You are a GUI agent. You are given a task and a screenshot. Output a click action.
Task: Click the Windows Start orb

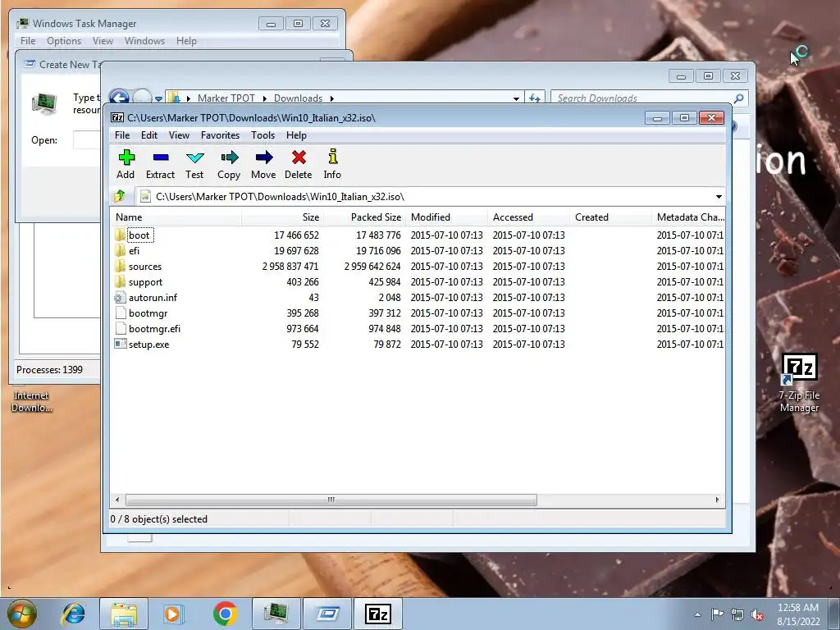(x=22, y=614)
